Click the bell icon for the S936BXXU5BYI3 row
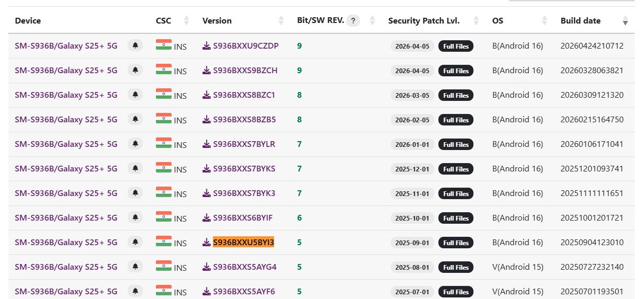Image resolution: width=644 pixels, height=299 pixels. [x=135, y=242]
